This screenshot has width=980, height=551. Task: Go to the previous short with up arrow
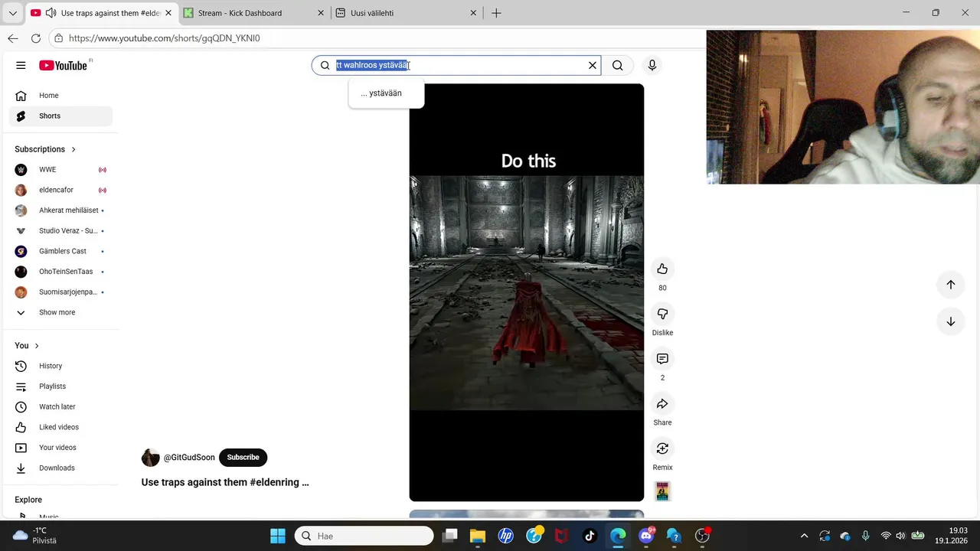pyautogui.click(x=950, y=285)
